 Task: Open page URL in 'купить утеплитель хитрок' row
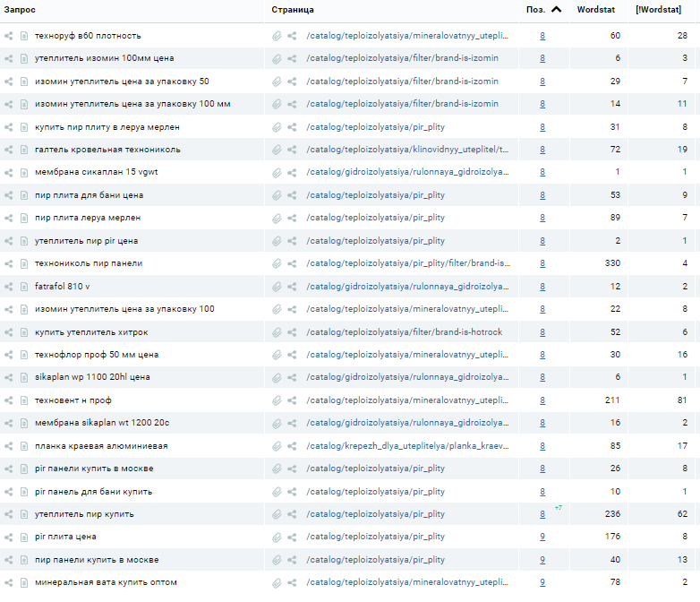click(404, 332)
